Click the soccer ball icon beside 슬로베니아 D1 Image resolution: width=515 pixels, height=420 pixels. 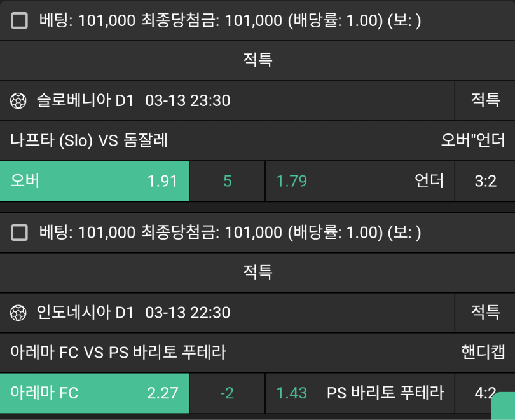[18, 100]
